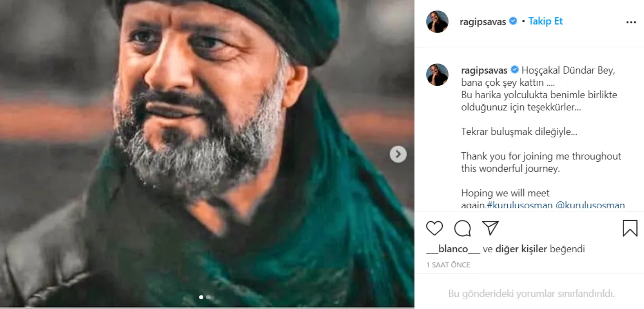The height and width of the screenshot is (309, 644).
Task: Open the #kurulusosman hashtag link
Action: coord(519,205)
